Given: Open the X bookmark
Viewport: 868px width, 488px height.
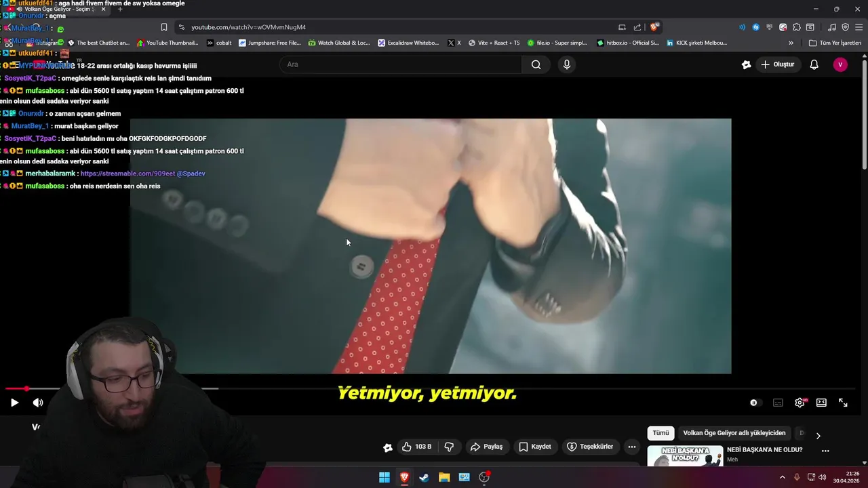Looking at the screenshot, I should 454,43.
